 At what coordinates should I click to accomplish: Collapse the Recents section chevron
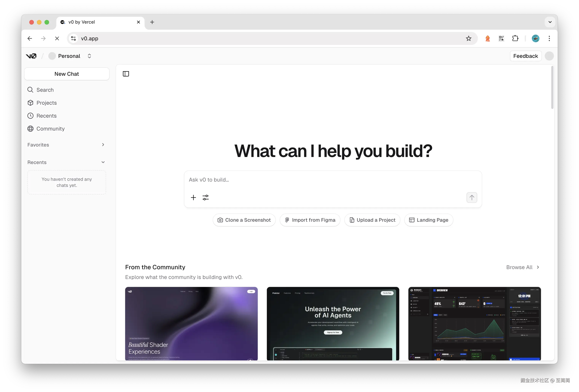103,162
